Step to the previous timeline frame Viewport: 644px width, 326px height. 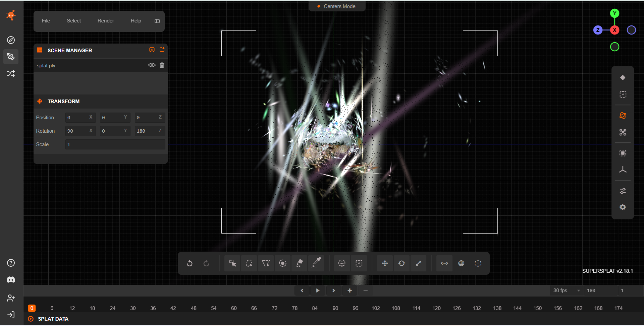(x=302, y=290)
